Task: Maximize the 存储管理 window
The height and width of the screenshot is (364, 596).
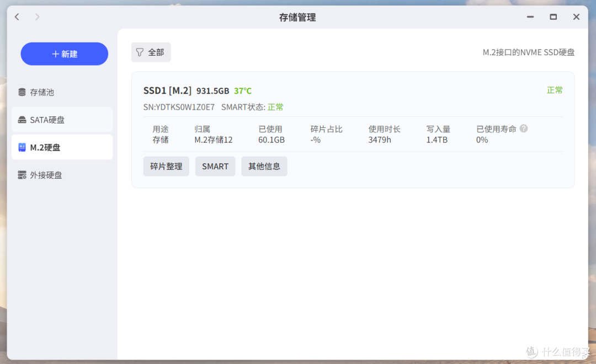Action: pos(554,17)
